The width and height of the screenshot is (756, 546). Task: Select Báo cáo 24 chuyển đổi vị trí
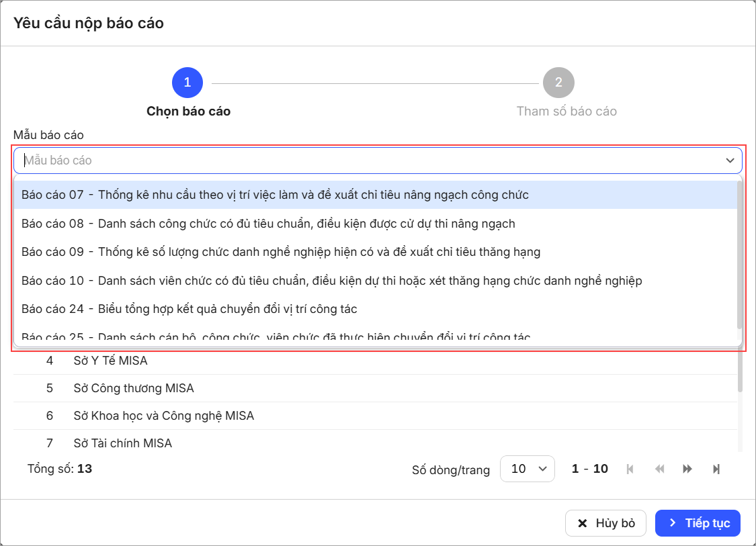click(189, 309)
